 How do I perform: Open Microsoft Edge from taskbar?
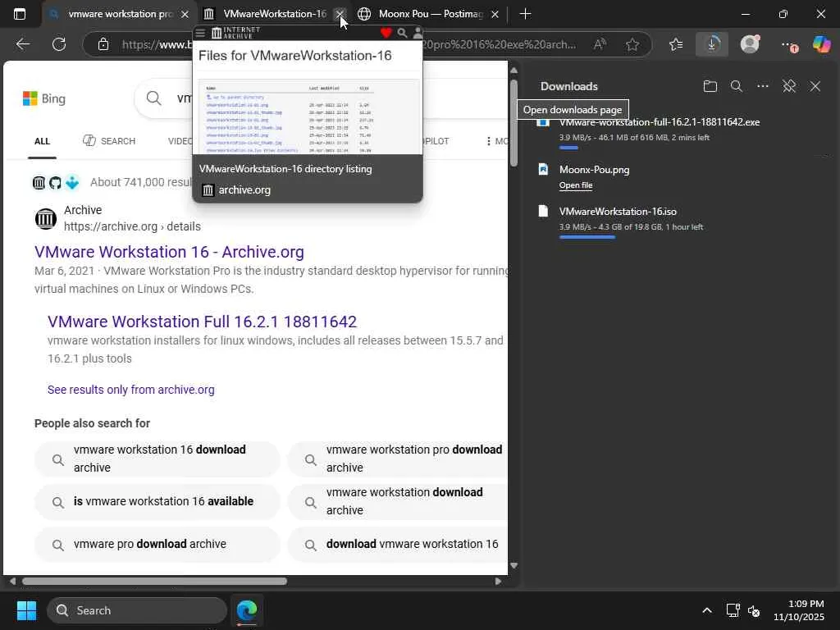point(247,610)
